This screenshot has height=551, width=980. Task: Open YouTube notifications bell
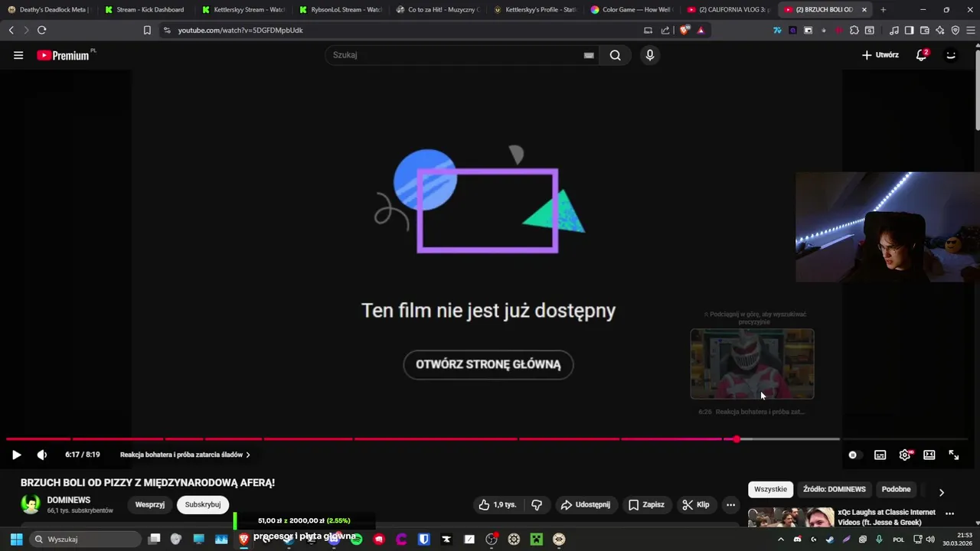click(x=922, y=55)
